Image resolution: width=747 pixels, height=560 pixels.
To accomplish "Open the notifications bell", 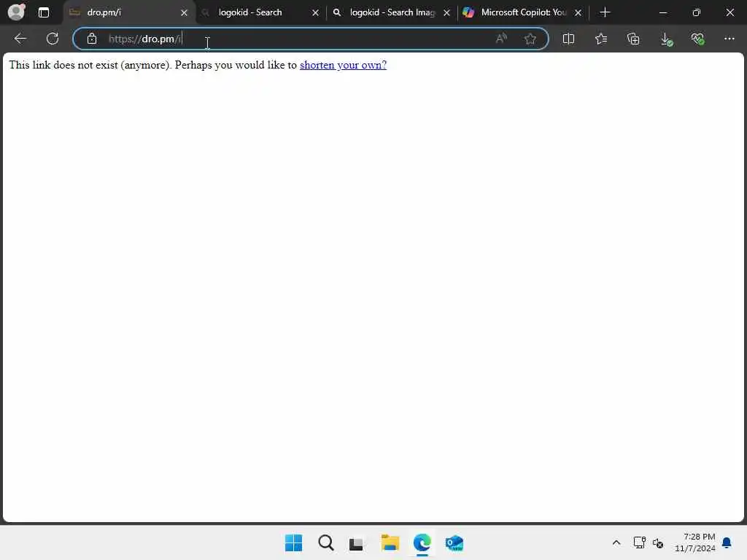I will pyautogui.click(x=727, y=542).
